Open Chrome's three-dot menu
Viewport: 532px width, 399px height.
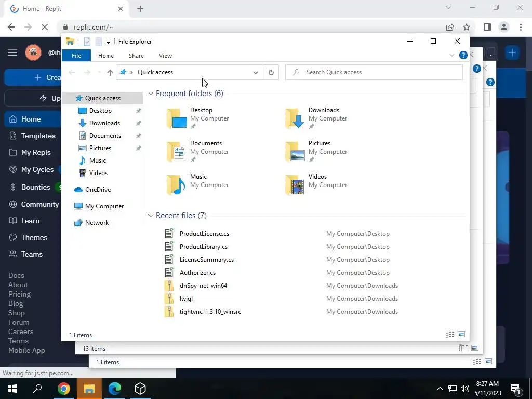coord(521,27)
